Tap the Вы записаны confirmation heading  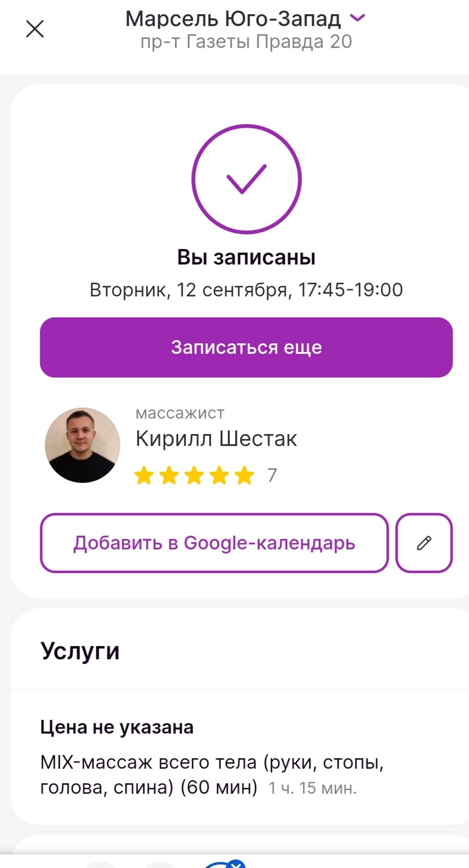[246, 257]
